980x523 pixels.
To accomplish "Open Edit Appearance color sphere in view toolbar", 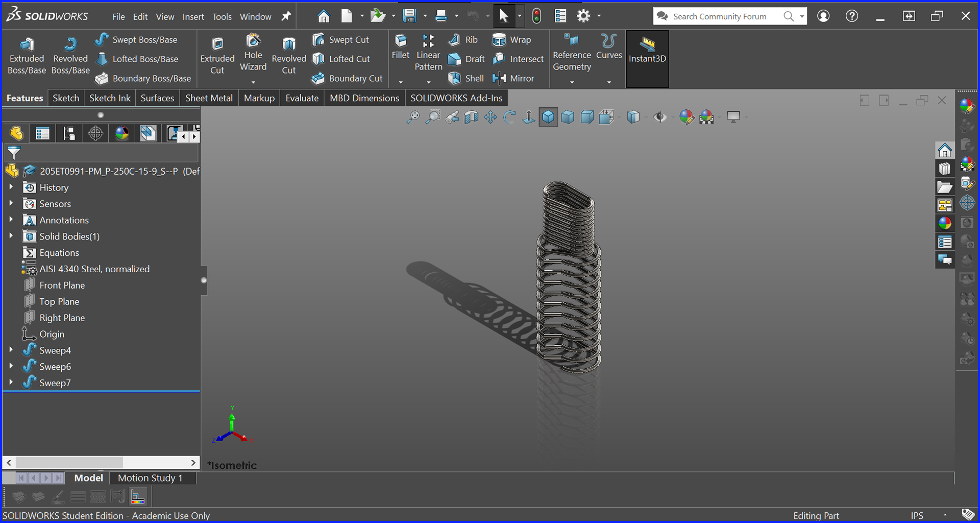I will point(687,117).
